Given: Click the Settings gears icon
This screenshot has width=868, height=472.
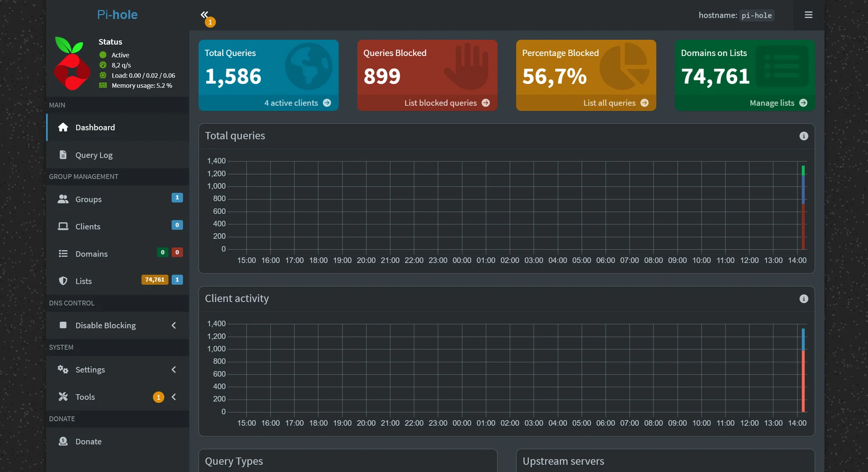Looking at the screenshot, I should point(63,369).
